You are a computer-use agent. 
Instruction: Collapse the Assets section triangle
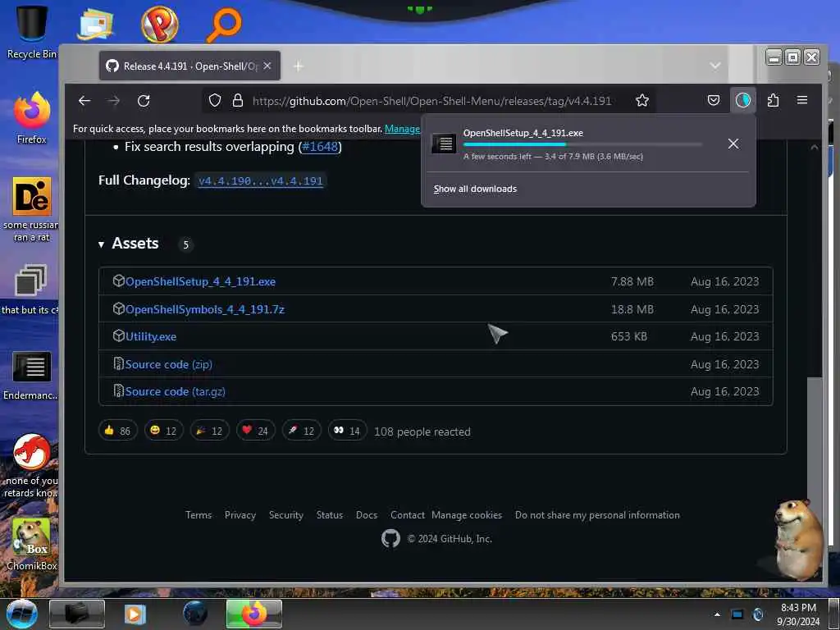[x=101, y=244]
